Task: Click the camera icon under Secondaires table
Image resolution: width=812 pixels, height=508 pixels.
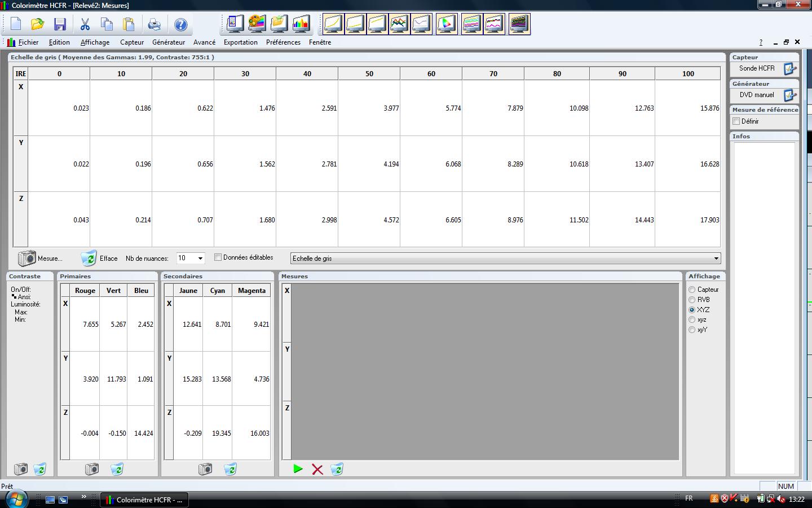Action: 205,469
